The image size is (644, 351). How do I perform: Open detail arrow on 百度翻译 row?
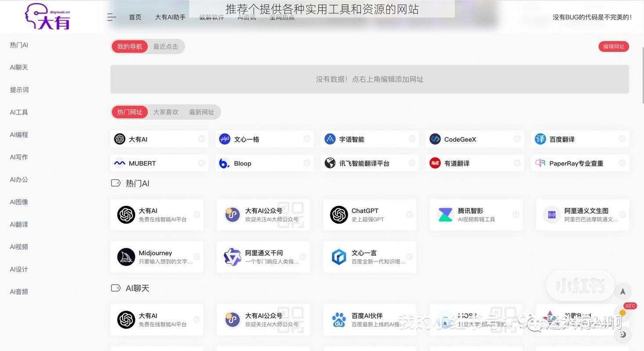click(x=622, y=139)
